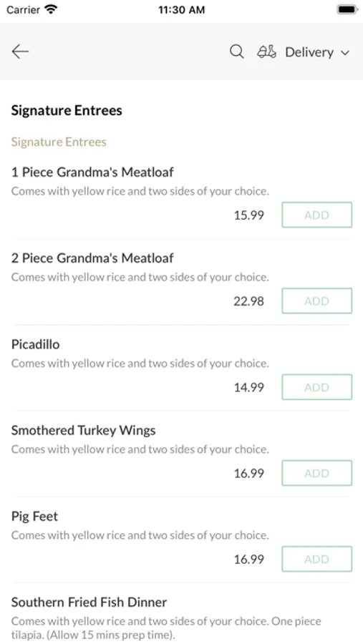This screenshot has height=644, width=363.
Task: Add Pig Feet to the order
Action: click(x=316, y=559)
